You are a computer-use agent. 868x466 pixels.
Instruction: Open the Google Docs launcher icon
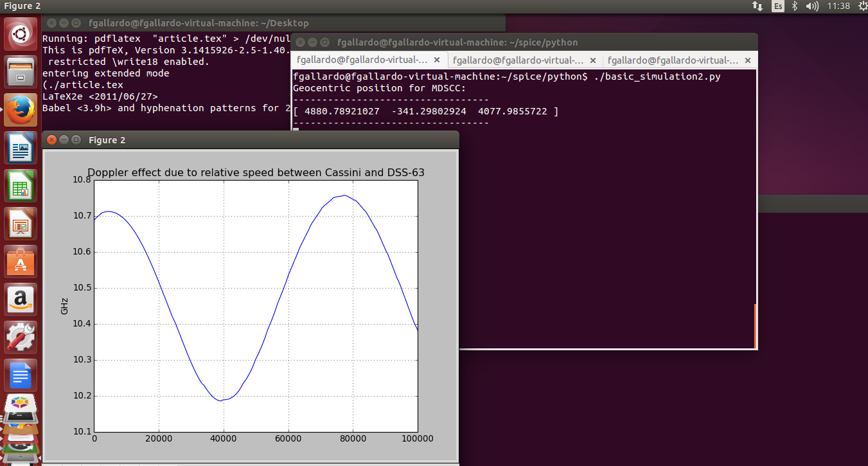(19, 375)
